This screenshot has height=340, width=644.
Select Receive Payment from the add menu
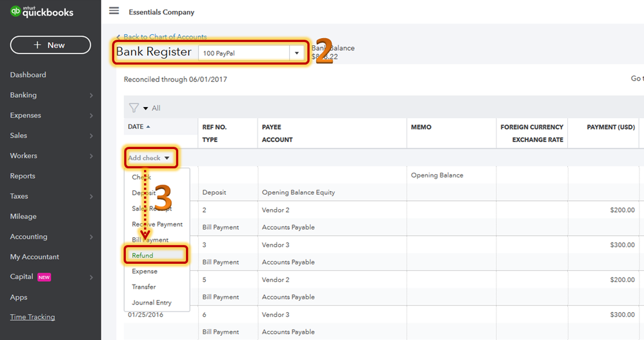pos(157,225)
